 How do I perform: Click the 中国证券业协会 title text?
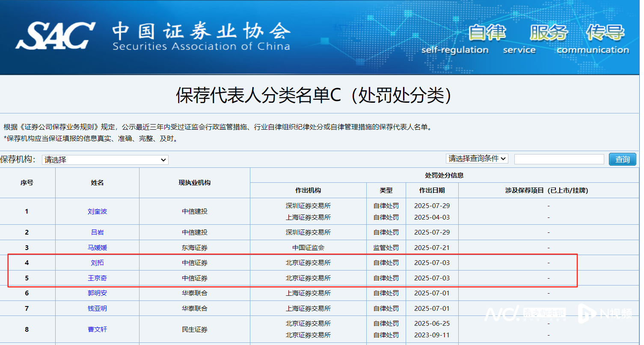(201, 30)
